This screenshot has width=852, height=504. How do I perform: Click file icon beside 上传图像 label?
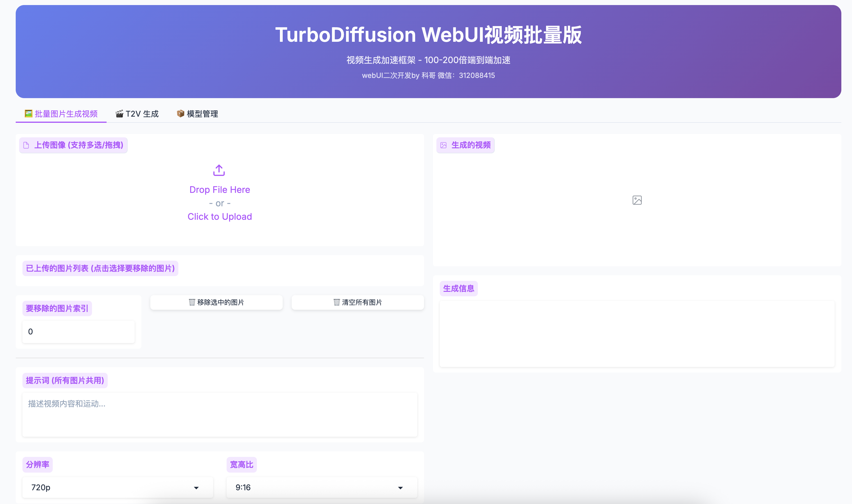[x=26, y=145]
